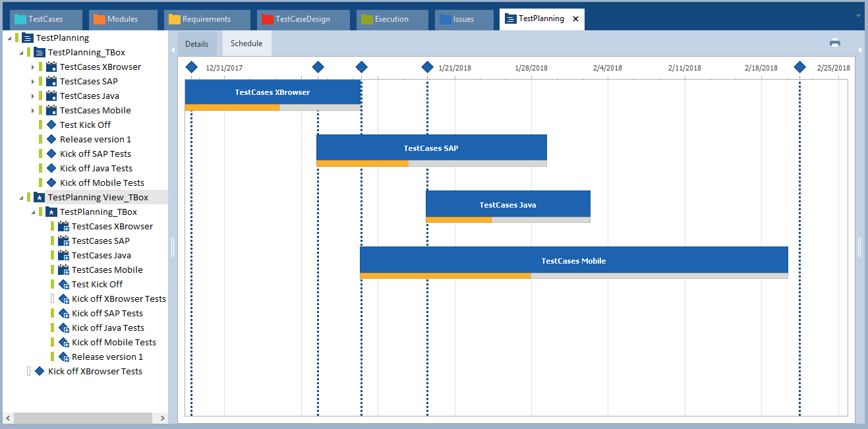Click the red TestCaseDesign folder icon

point(268,19)
